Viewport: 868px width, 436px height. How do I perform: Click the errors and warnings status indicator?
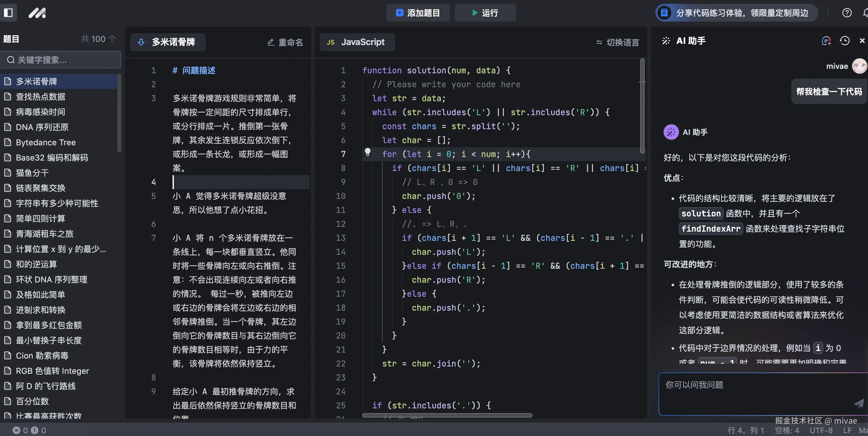tap(30, 430)
